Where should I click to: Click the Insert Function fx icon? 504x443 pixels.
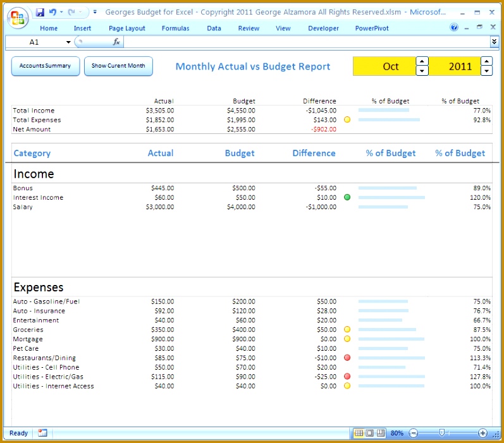point(116,42)
